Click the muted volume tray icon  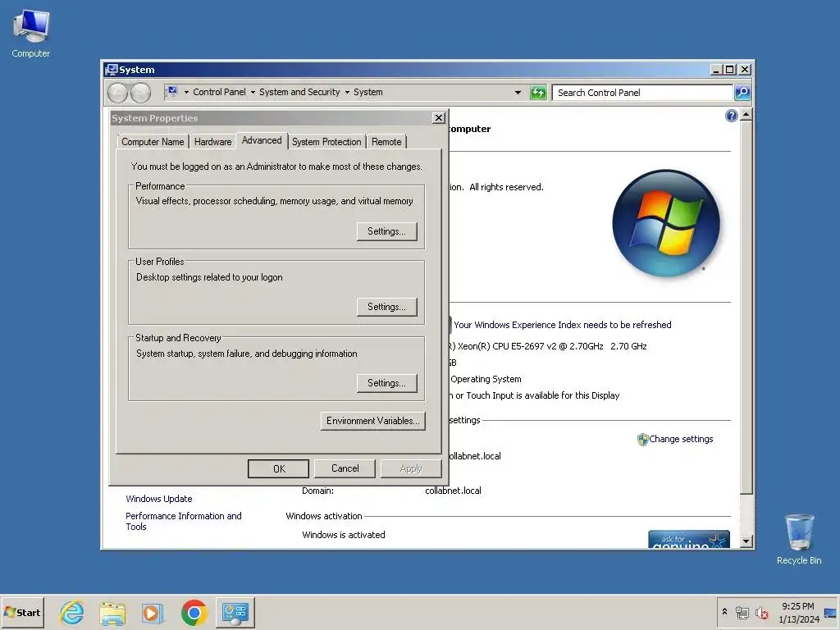click(x=761, y=612)
